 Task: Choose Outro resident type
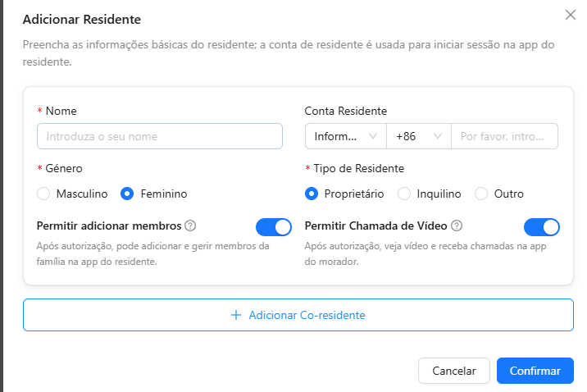click(x=481, y=194)
